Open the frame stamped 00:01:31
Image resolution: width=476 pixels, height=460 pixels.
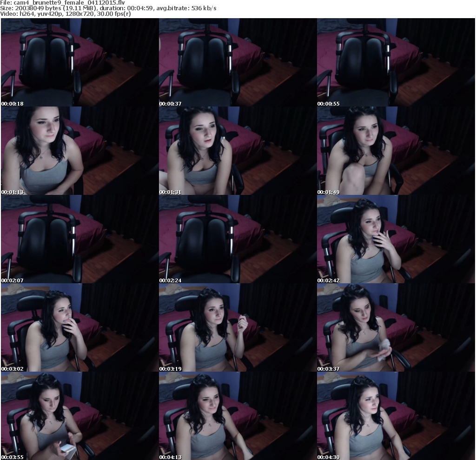pos(238,151)
